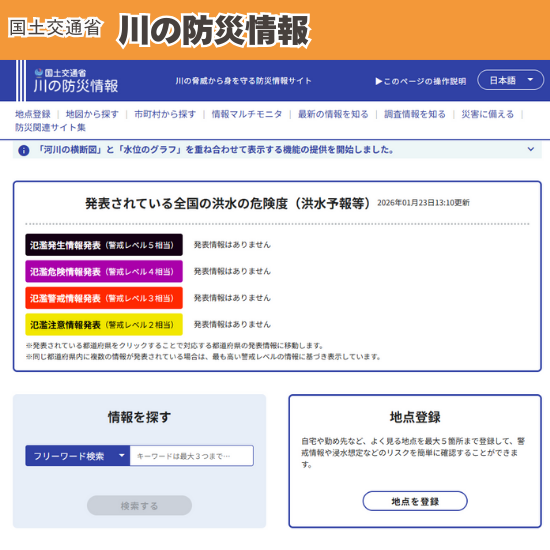Viewport: 550px width, 550px height.
Task: Click the 地点を登録 button
Action: click(x=415, y=501)
